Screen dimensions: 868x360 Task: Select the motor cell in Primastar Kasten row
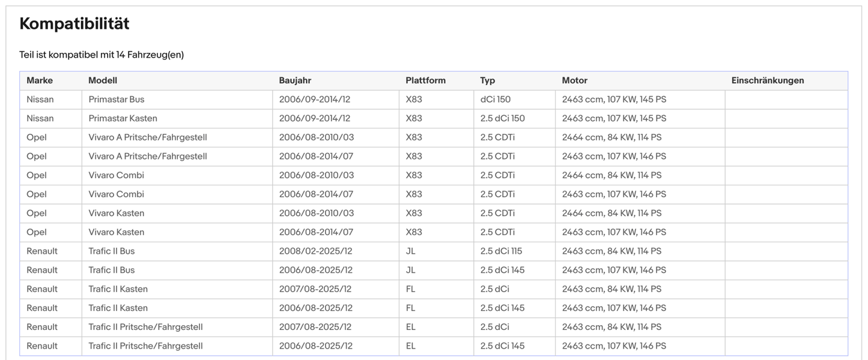(x=614, y=118)
